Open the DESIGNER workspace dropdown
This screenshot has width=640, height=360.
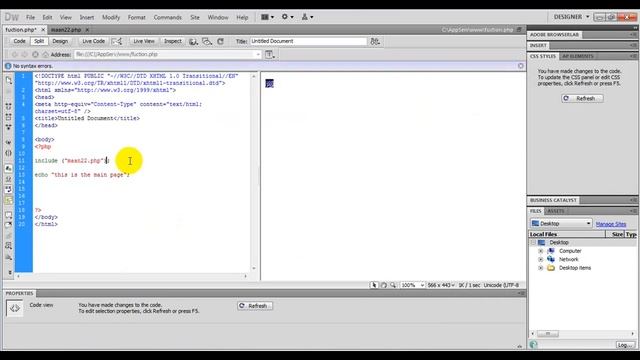click(571, 17)
